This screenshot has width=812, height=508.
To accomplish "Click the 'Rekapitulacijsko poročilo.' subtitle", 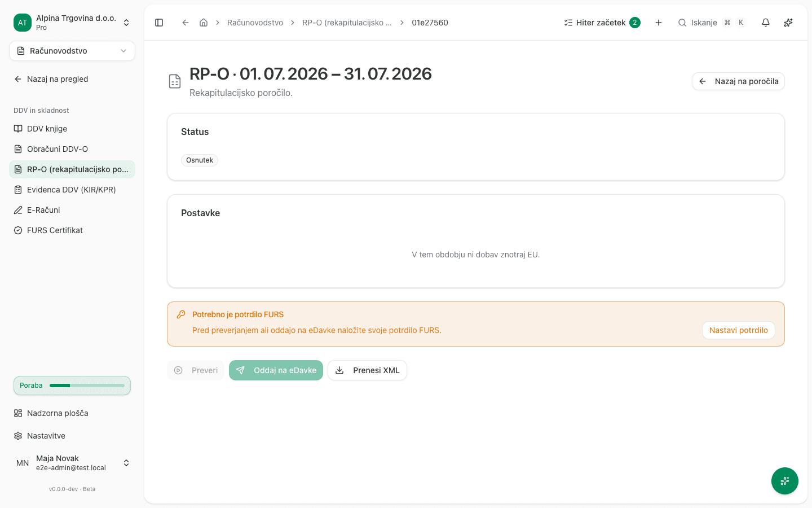I will point(241,93).
